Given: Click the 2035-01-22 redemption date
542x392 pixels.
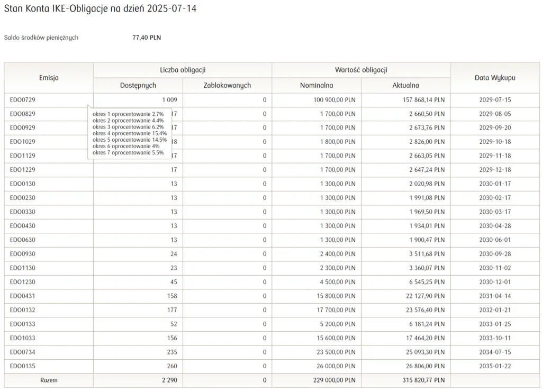Looking at the screenshot, I should click(495, 366).
